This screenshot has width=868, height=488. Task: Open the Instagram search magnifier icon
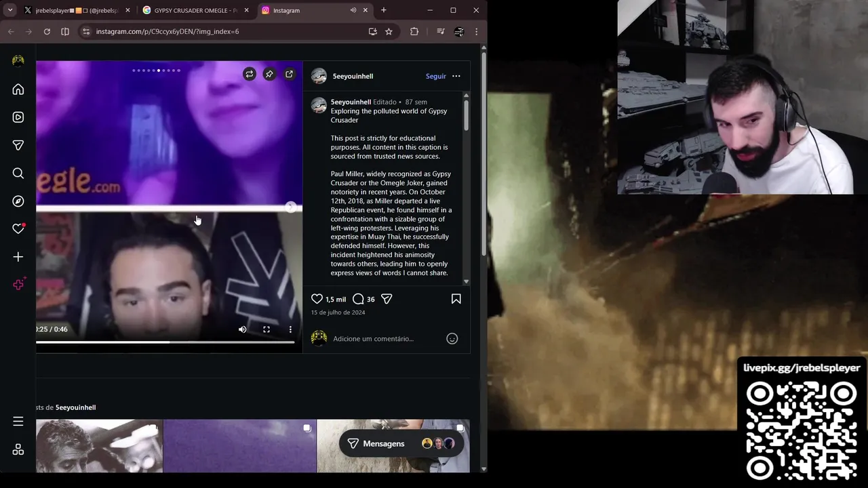18,174
